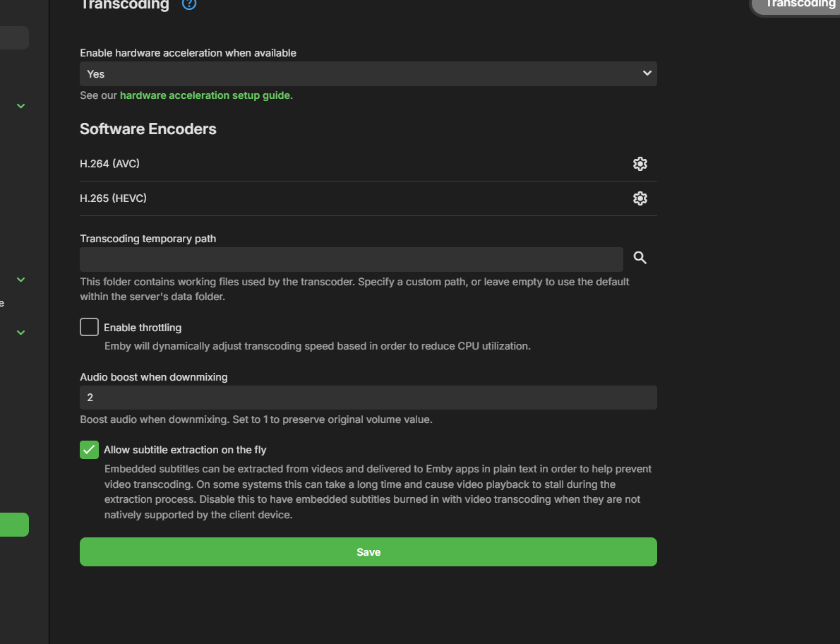Open H.265 (HEVC) encoder settings gear
This screenshot has width=840, height=644.
coord(640,198)
